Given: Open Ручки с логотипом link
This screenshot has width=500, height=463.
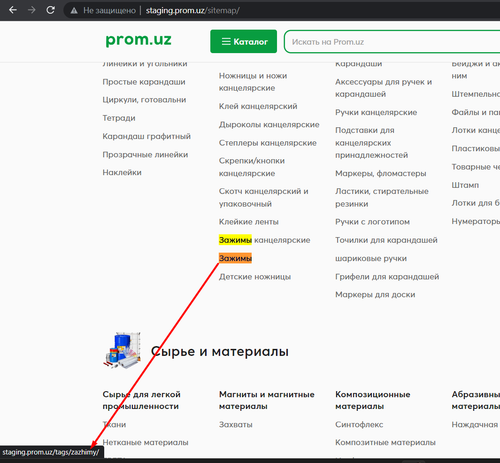Looking at the screenshot, I should tap(372, 222).
